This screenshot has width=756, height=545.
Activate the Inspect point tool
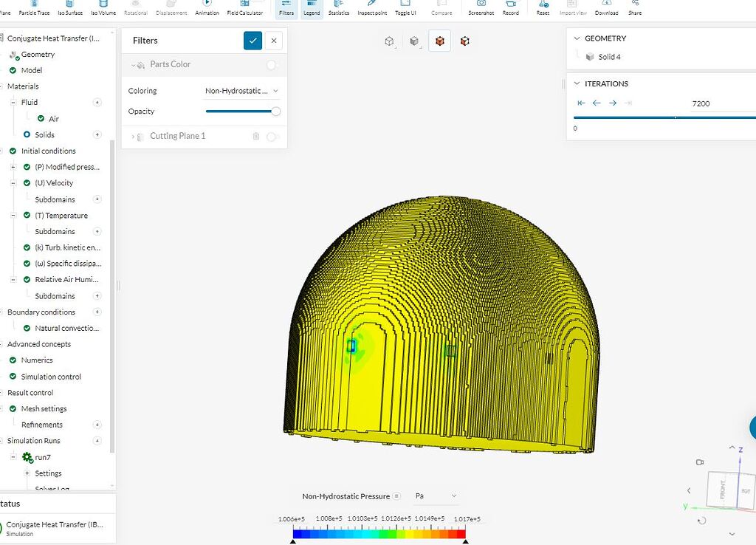(372, 7)
